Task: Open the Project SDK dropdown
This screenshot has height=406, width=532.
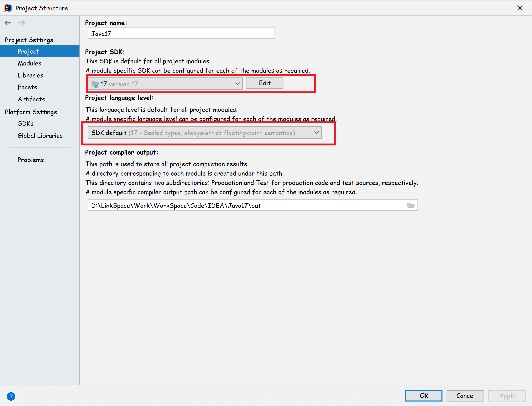Action: point(165,84)
